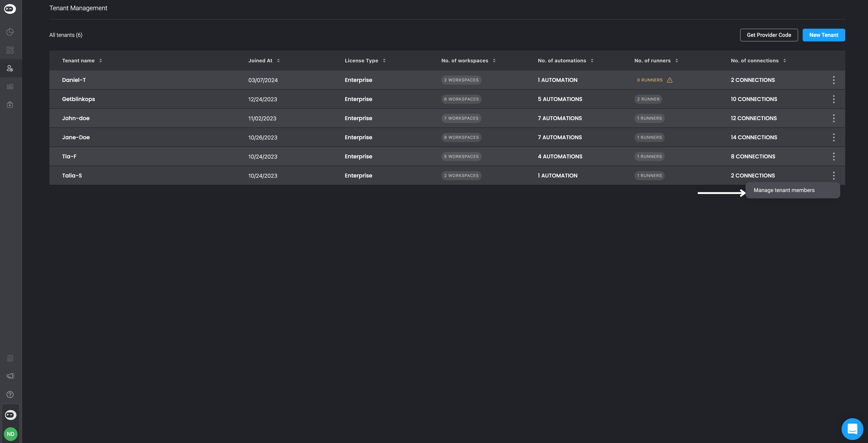Sort by No. of automations arrows

[x=592, y=61]
